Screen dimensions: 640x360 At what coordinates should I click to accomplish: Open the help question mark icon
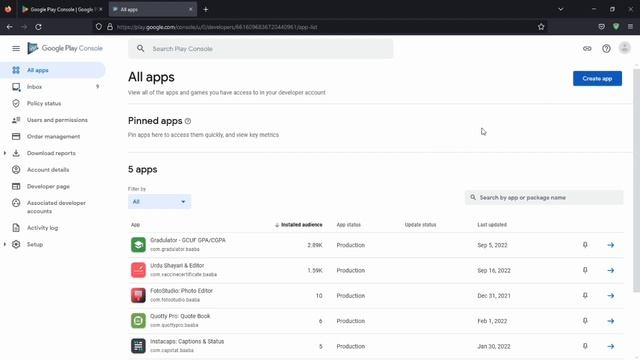pyautogui.click(x=606, y=49)
